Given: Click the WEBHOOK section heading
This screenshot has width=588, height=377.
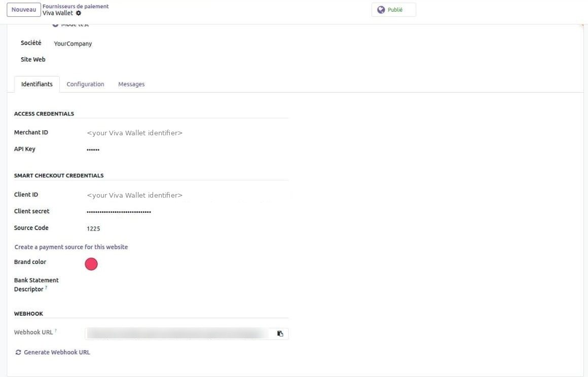Looking at the screenshot, I should click(x=28, y=314).
